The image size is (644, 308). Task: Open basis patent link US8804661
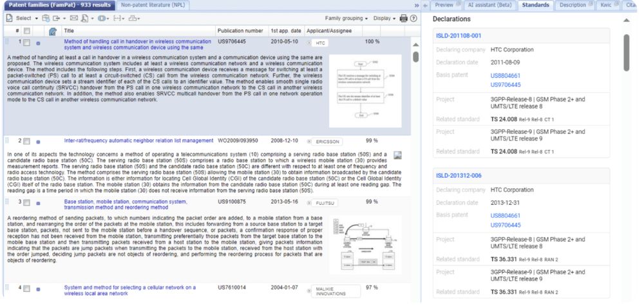click(506, 75)
